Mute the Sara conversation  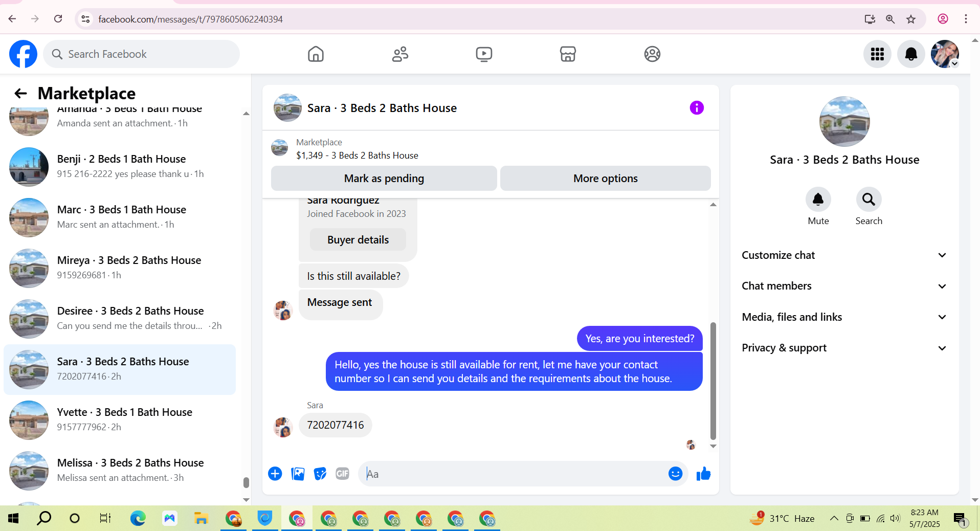pyautogui.click(x=818, y=200)
